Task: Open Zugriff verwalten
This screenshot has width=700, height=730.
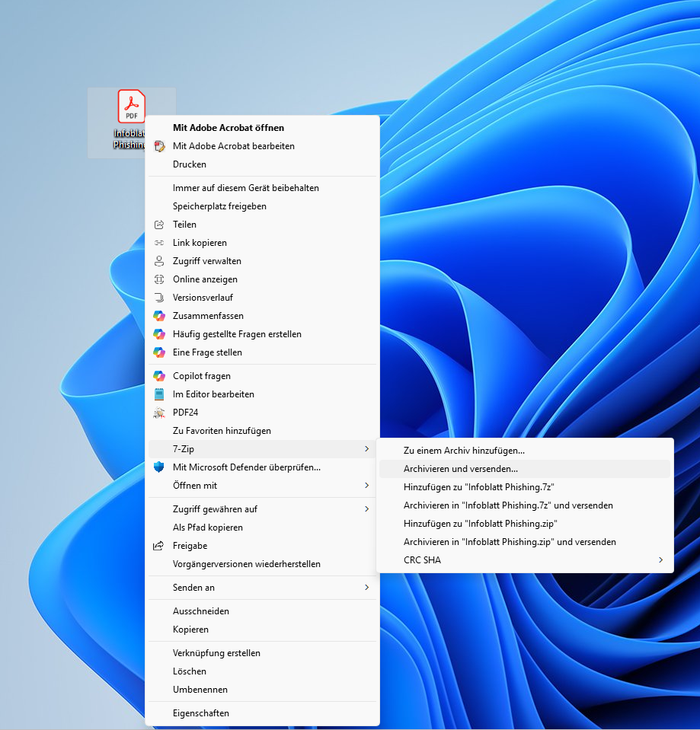Action: [x=262, y=260]
